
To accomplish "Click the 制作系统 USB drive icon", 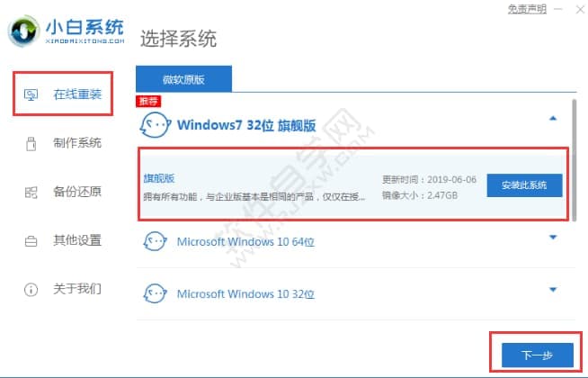I will [31, 143].
